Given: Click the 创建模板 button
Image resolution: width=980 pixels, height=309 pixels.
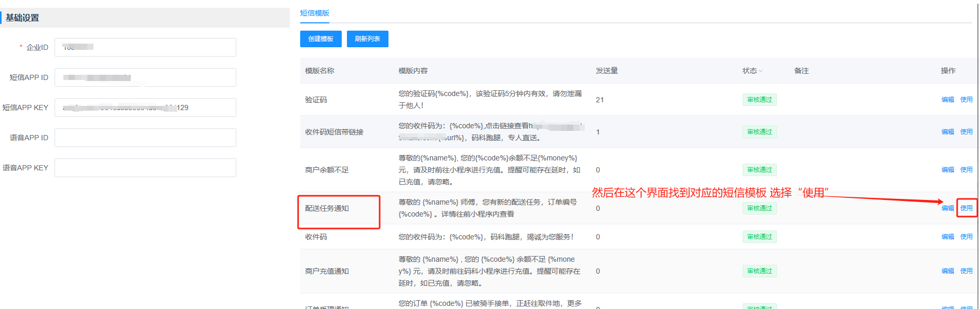Looking at the screenshot, I should click(x=321, y=39).
